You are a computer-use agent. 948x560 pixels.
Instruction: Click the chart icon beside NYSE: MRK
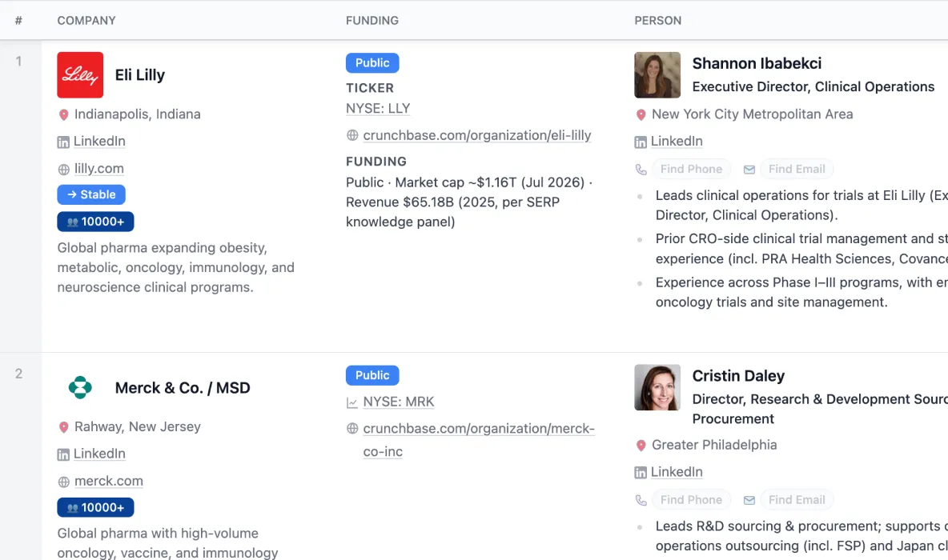click(x=351, y=402)
